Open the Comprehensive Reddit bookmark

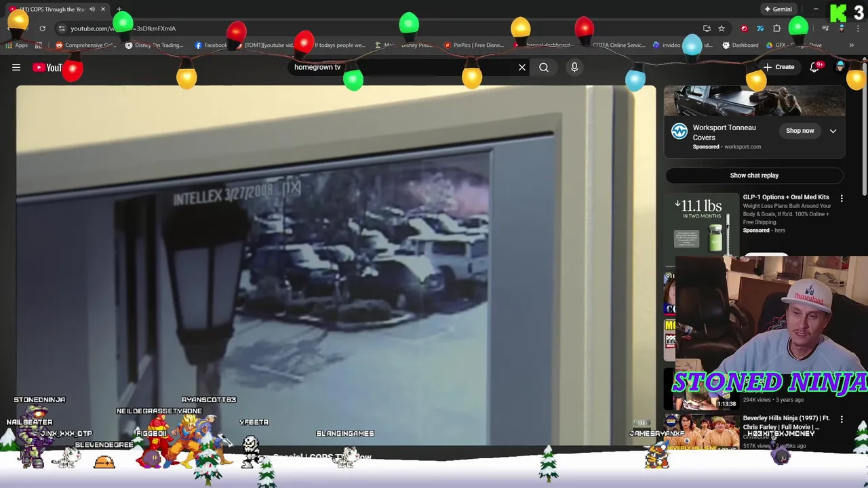(86, 45)
